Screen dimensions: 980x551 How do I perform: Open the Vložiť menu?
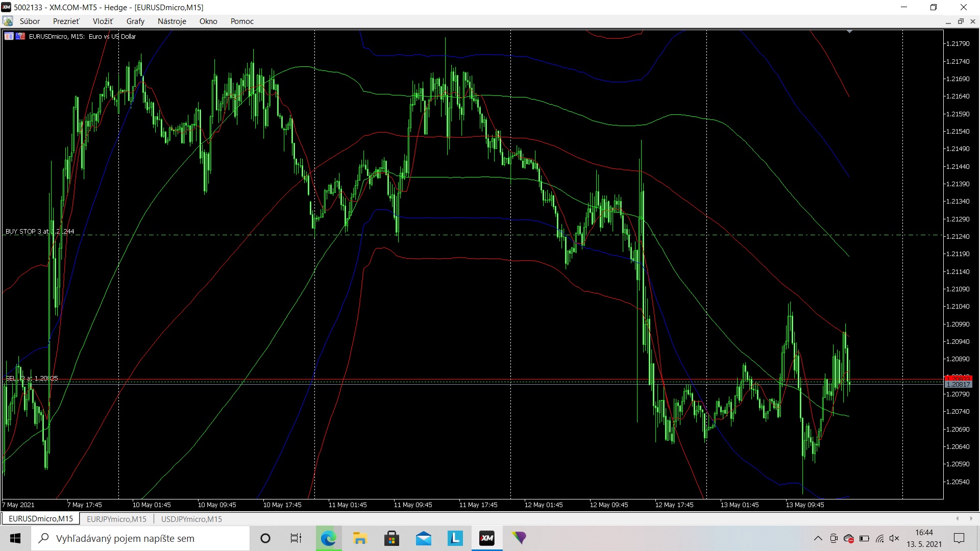pyautogui.click(x=103, y=21)
